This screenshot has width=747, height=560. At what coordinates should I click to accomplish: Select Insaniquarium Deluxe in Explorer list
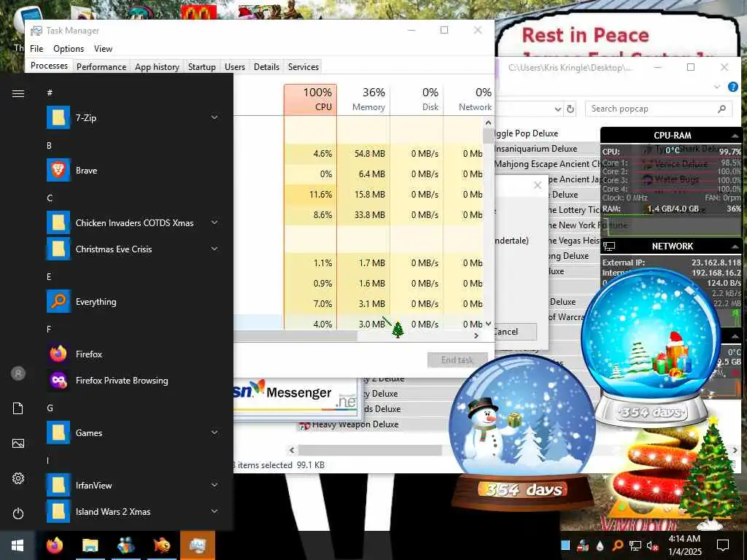tap(536, 149)
